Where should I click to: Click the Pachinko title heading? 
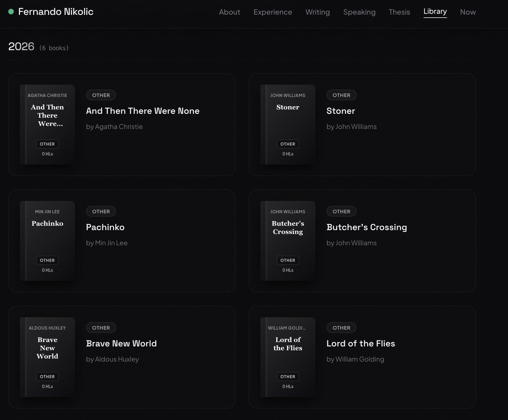[x=105, y=227]
